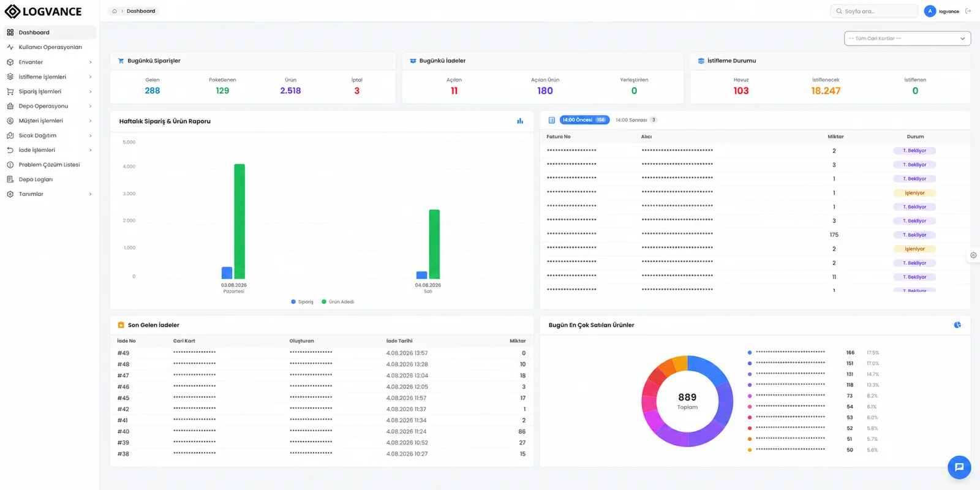Open the Dashboard sidebar item
The height and width of the screenshot is (490, 980).
(x=49, y=32)
